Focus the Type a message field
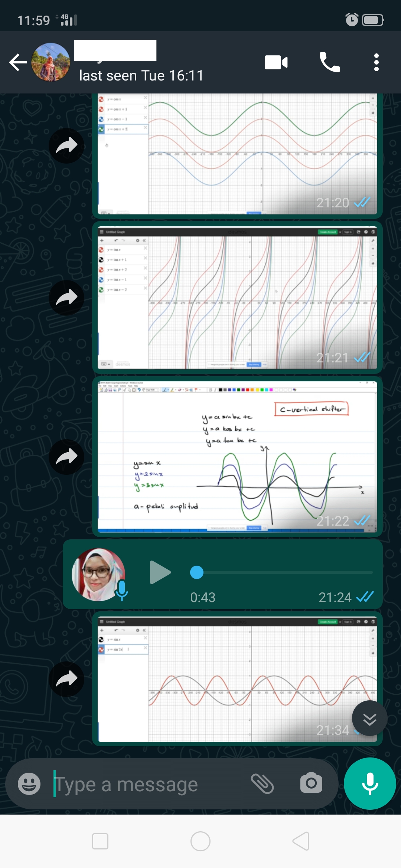401x868 pixels. [x=149, y=785]
